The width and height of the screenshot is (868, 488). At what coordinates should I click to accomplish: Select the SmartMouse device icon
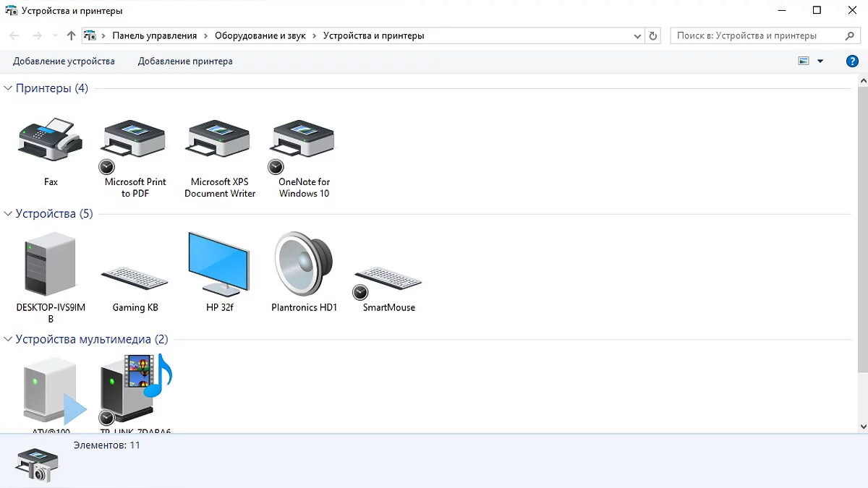click(388, 282)
